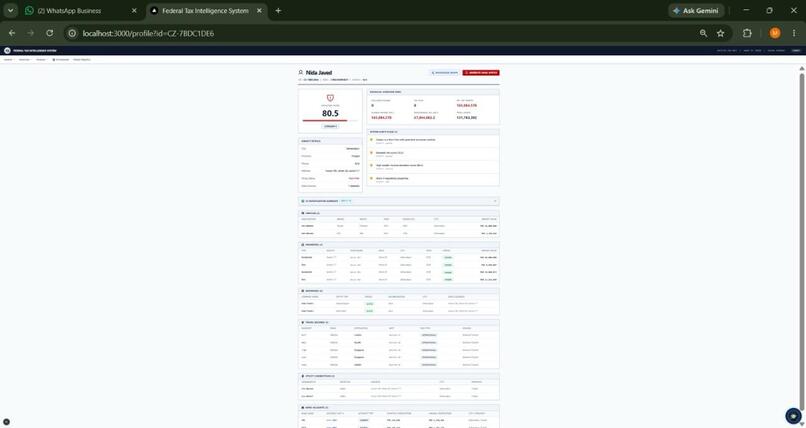The image size is (806, 428).
Task: Click the value 143,084,378 in top row
Action: 467,105
